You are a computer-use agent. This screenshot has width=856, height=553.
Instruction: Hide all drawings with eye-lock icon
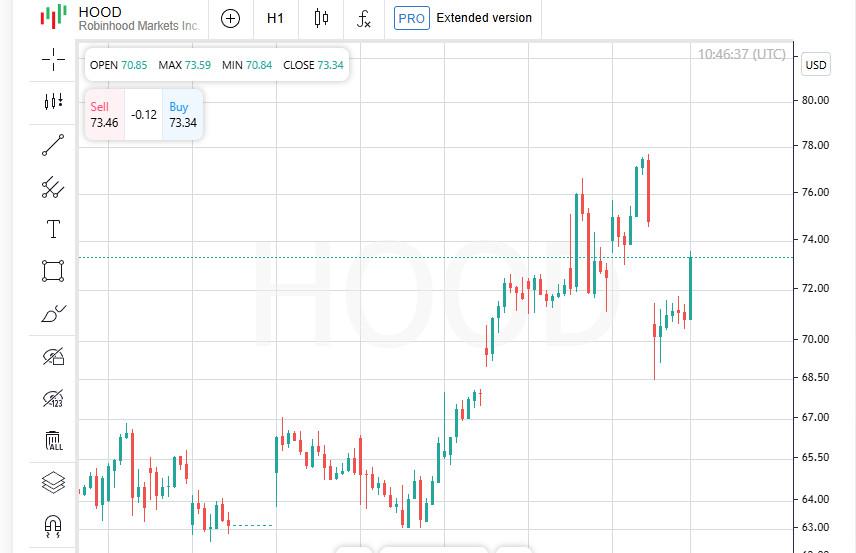pos(53,357)
